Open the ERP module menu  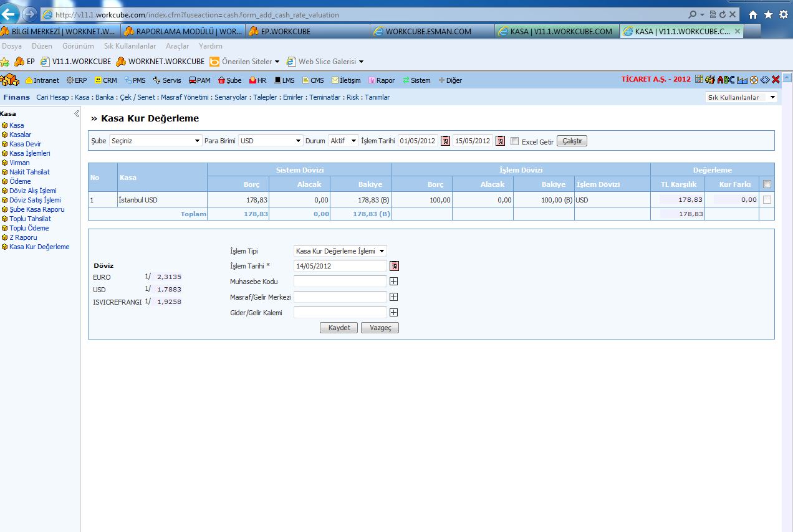pos(77,80)
